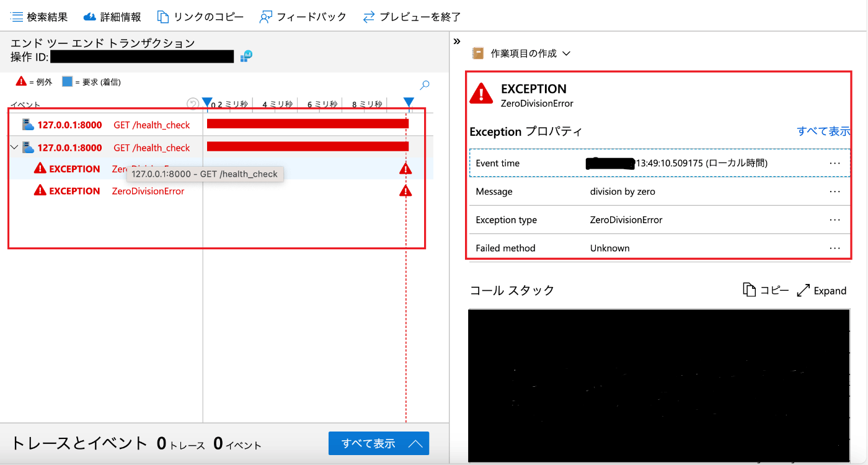This screenshot has width=868, height=465.
Task: Click the リンクのコピー icon to copy the link
Action: coord(162,16)
